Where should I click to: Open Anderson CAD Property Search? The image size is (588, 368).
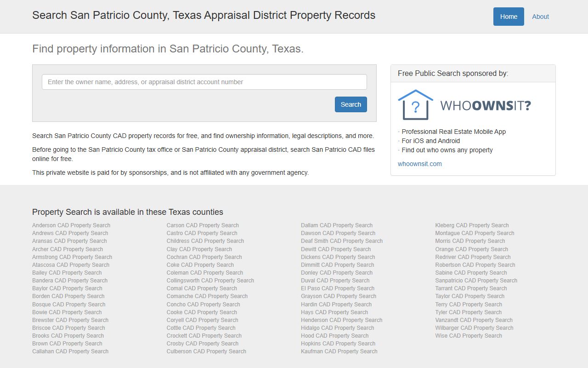point(71,225)
